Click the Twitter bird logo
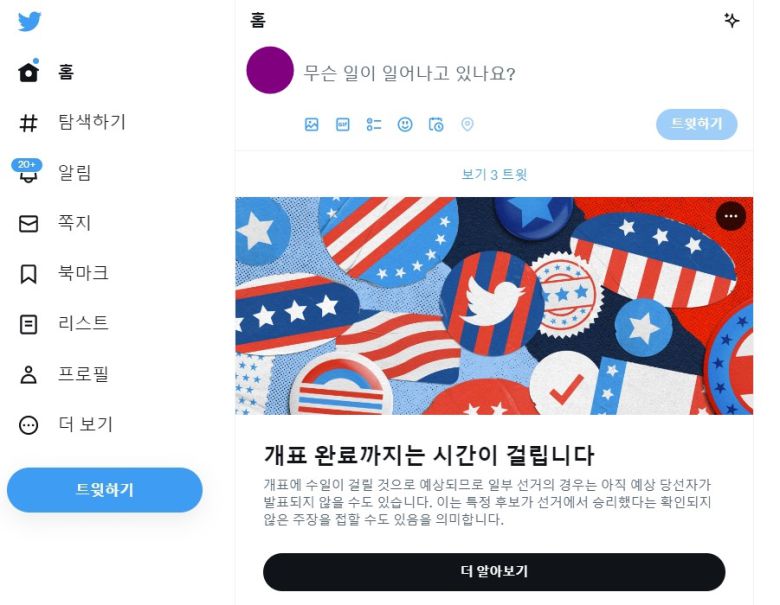This screenshot has height=605, width=780. tap(29, 21)
